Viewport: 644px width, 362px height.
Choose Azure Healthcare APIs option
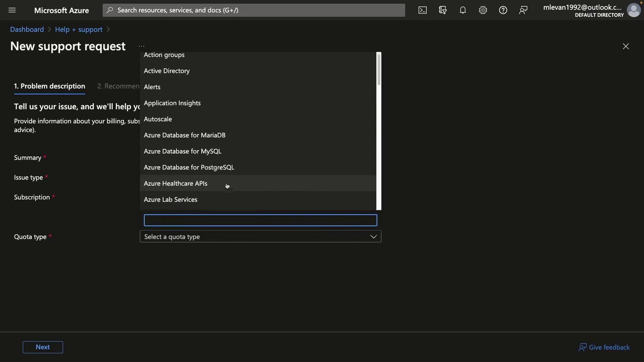[x=258, y=184]
